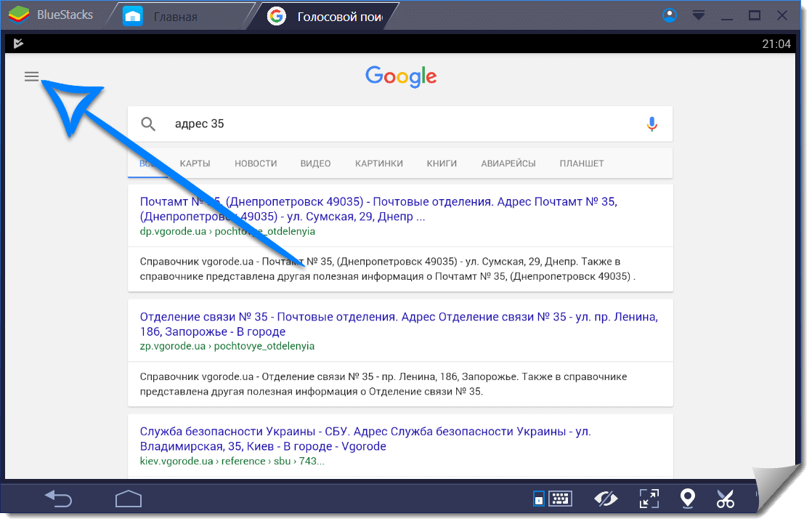The height and width of the screenshot is (524, 812).
Task: Click the Главная tab home icon
Action: coord(133,16)
